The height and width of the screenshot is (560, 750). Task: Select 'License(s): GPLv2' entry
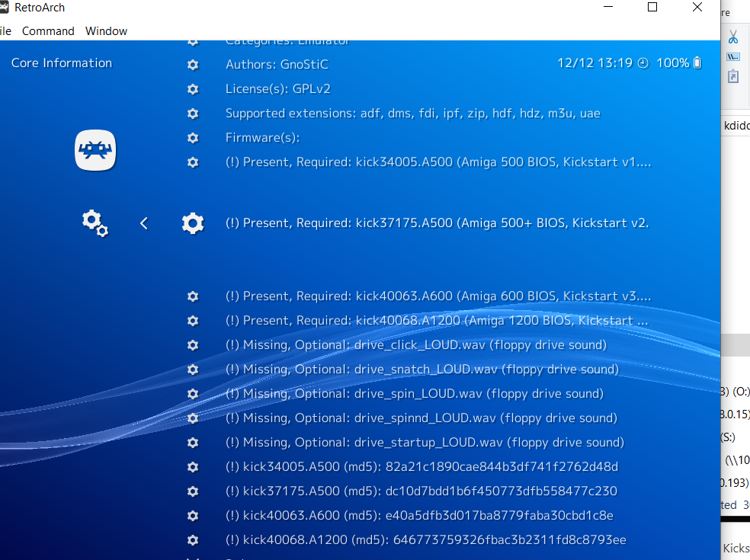[278, 89]
